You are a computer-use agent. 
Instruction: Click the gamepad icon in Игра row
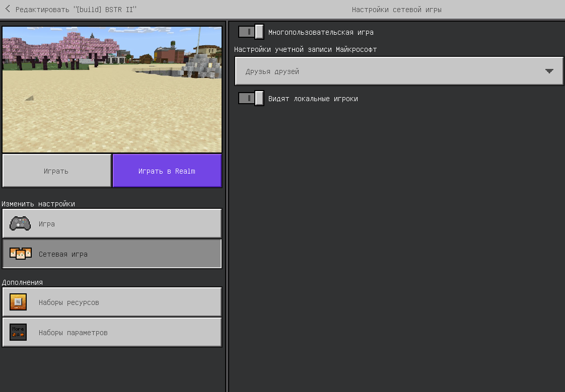20,223
